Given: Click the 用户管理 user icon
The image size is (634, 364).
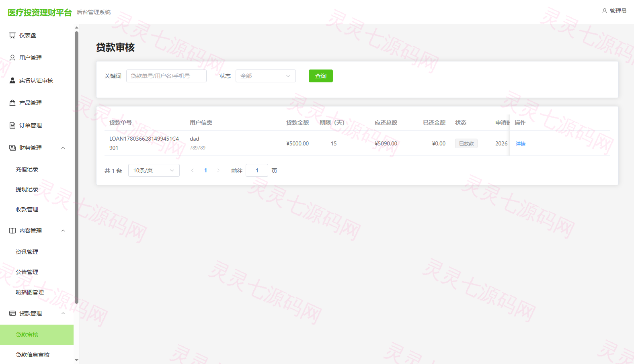Looking at the screenshot, I should click(x=12, y=58).
